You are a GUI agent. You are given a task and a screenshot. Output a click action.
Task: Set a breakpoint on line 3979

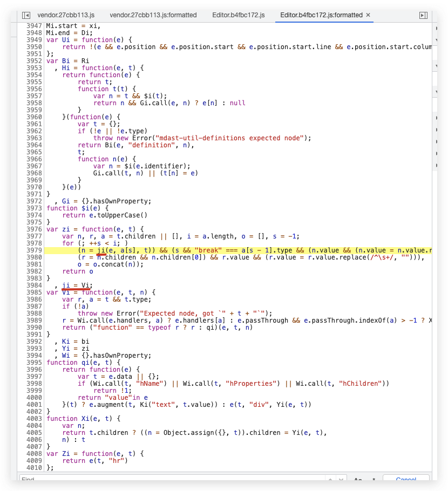(x=33, y=251)
